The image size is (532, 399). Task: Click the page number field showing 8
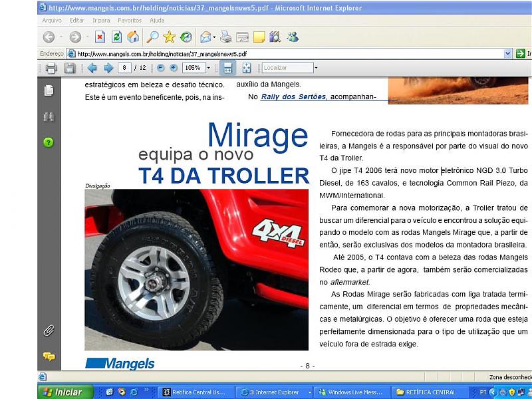point(124,68)
